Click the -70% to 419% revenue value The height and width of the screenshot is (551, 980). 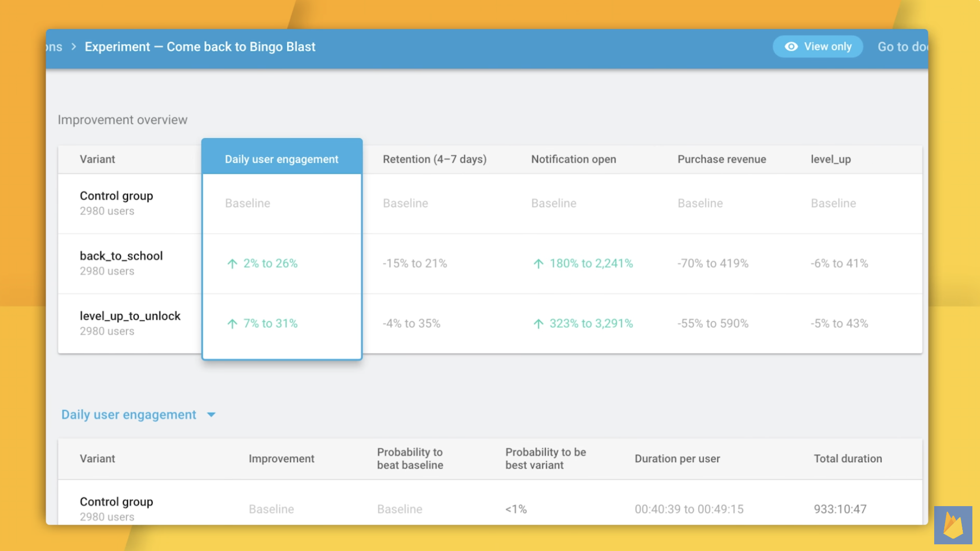713,264
